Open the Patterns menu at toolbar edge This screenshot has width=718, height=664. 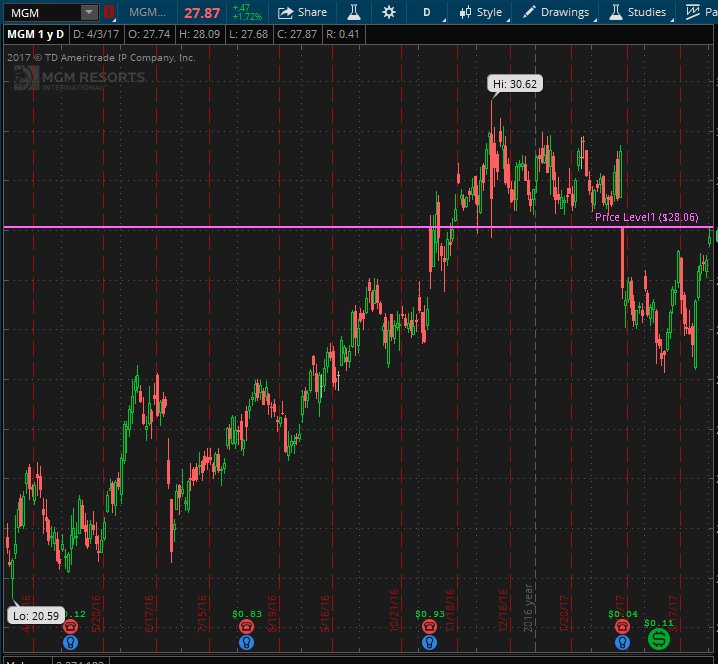702,12
